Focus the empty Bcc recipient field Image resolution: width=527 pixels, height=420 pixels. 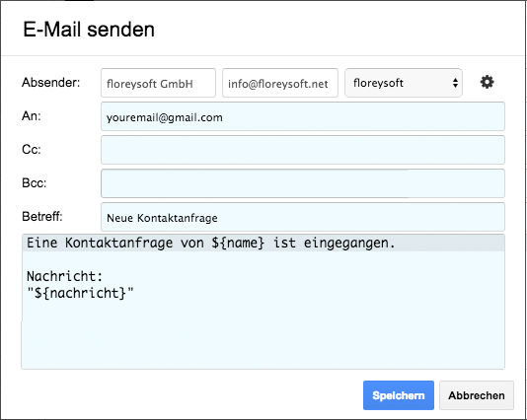(303, 183)
